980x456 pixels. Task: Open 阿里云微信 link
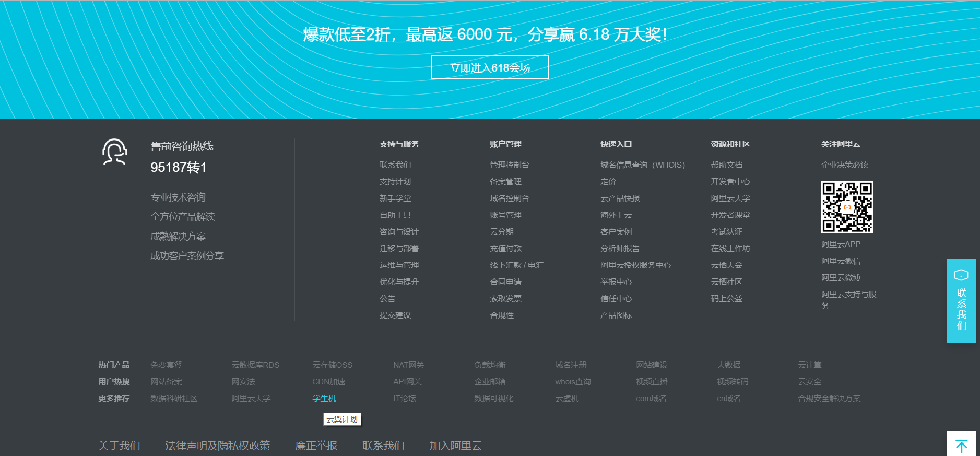(841, 261)
